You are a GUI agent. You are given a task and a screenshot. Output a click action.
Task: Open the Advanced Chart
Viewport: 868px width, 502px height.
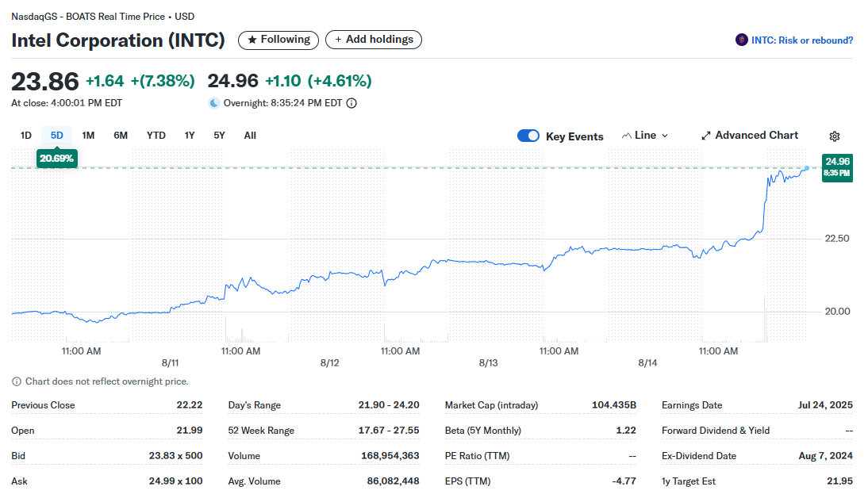(x=750, y=136)
